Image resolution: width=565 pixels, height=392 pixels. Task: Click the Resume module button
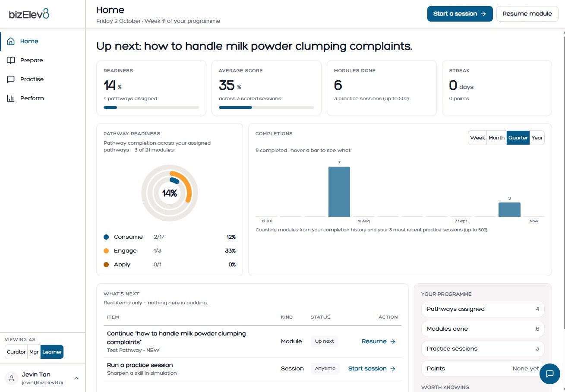tap(527, 14)
